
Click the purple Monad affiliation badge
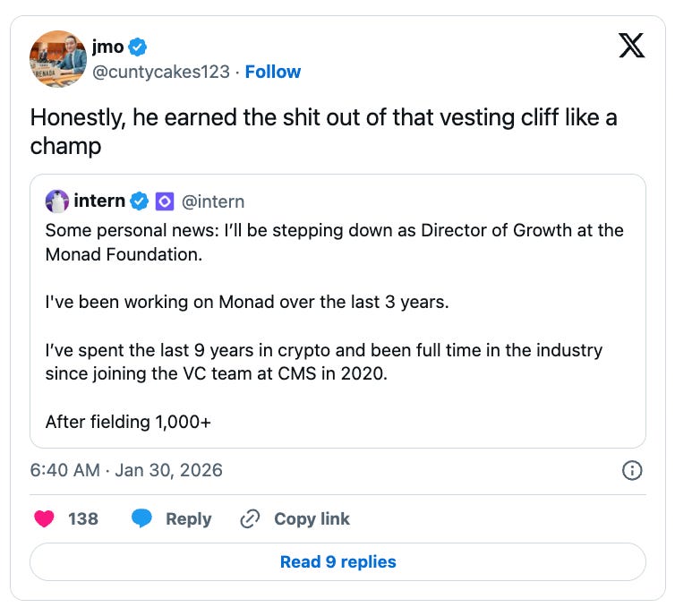pyautogui.click(x=165, y=201)
